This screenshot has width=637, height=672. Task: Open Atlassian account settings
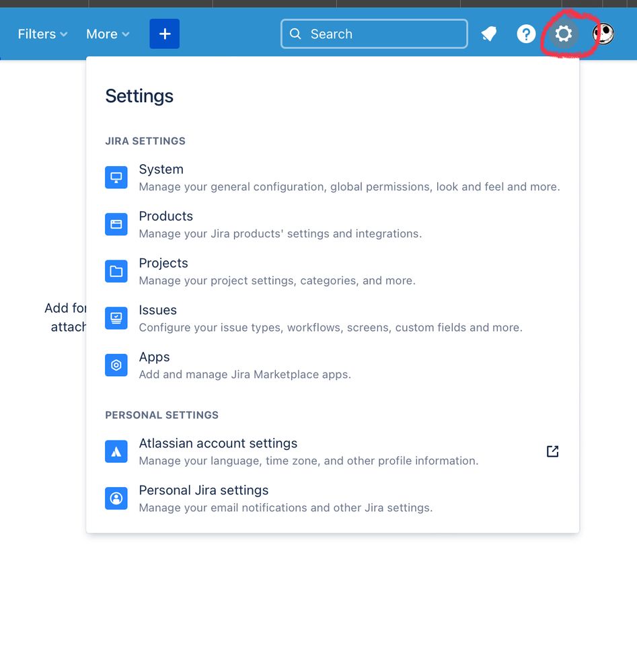(x=333, y=451)
